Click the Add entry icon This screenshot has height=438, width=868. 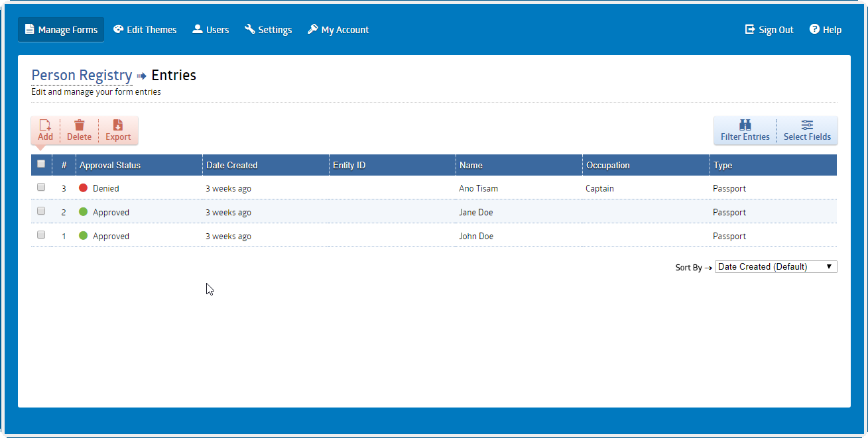45,126
